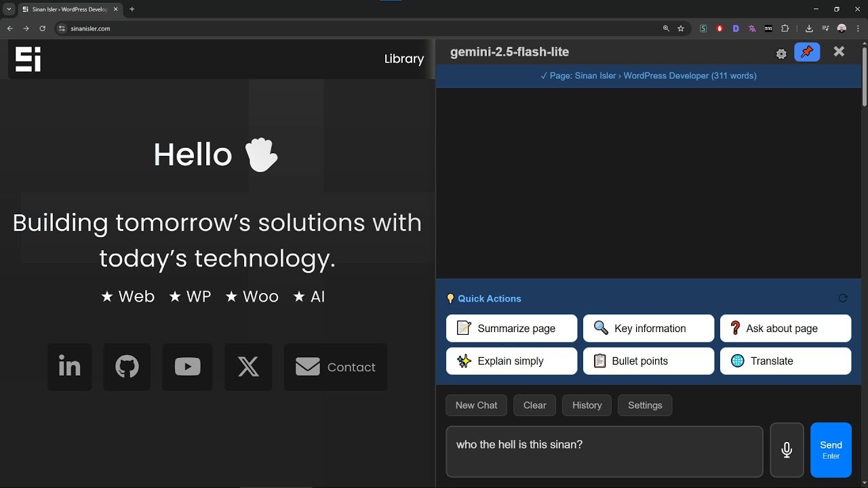This screenshot has height=488, width=868.
Task: Start a New Chat
Action: tap(476, 405)
